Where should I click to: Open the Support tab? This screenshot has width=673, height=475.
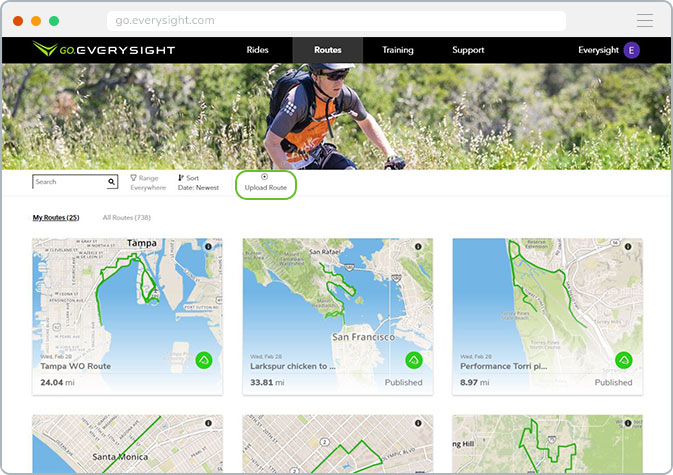click(468, 50)
